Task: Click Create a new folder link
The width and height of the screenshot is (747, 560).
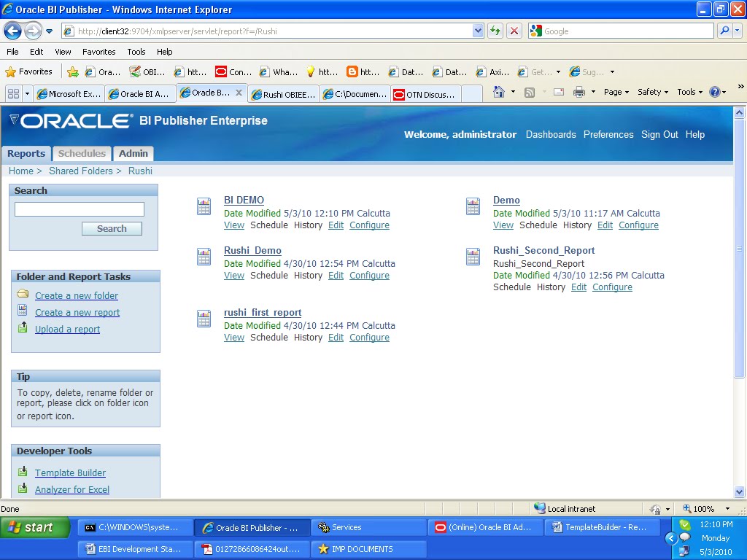Action: 77,296
